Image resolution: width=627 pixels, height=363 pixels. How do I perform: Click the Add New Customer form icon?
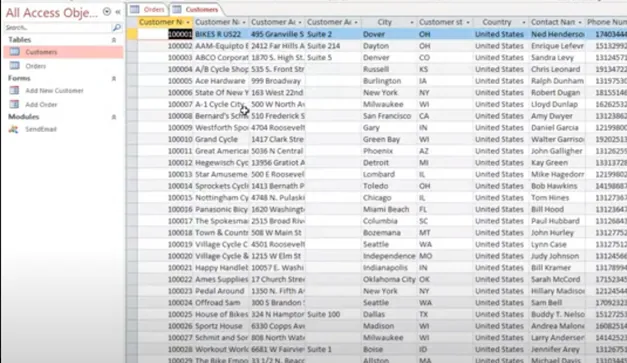pos(14,90)
